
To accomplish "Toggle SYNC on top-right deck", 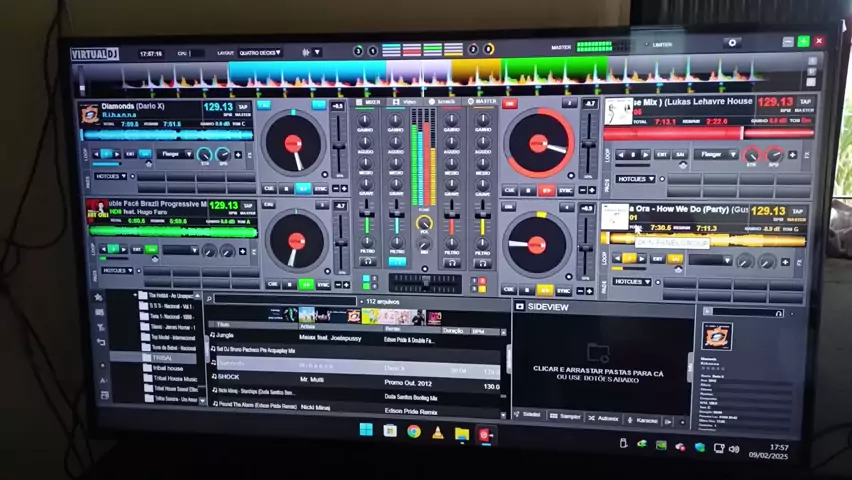I will [x=565, y=190].
